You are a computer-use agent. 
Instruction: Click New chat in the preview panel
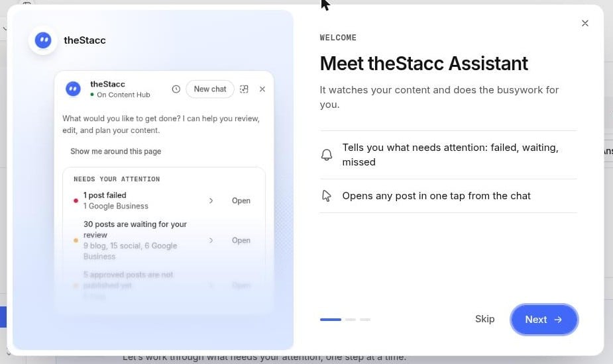210,89
